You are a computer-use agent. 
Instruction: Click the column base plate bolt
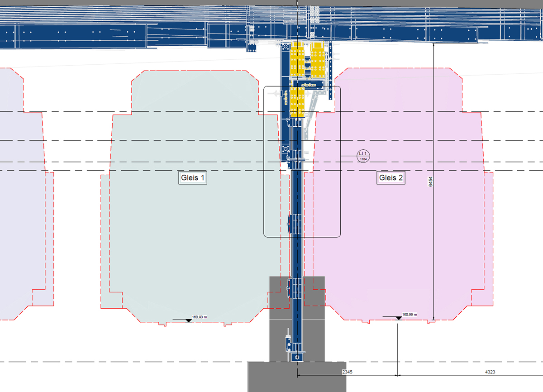tap(297, 357)
